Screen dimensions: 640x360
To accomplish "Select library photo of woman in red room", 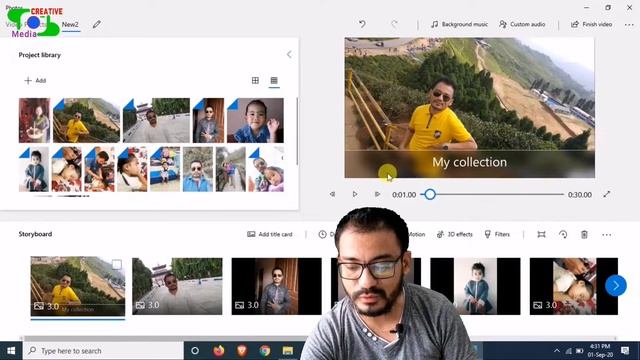I will click(x=34, y=120).
